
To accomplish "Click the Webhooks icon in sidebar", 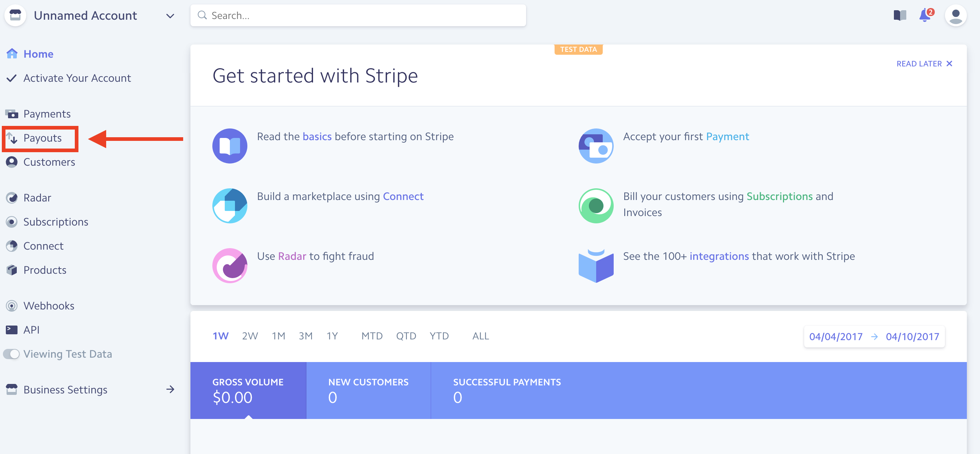I will [x=11, y=305].
